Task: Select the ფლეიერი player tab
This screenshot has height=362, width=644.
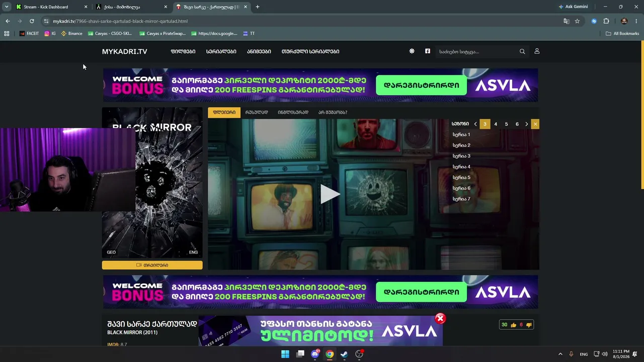Action: [x=224, y=113]
